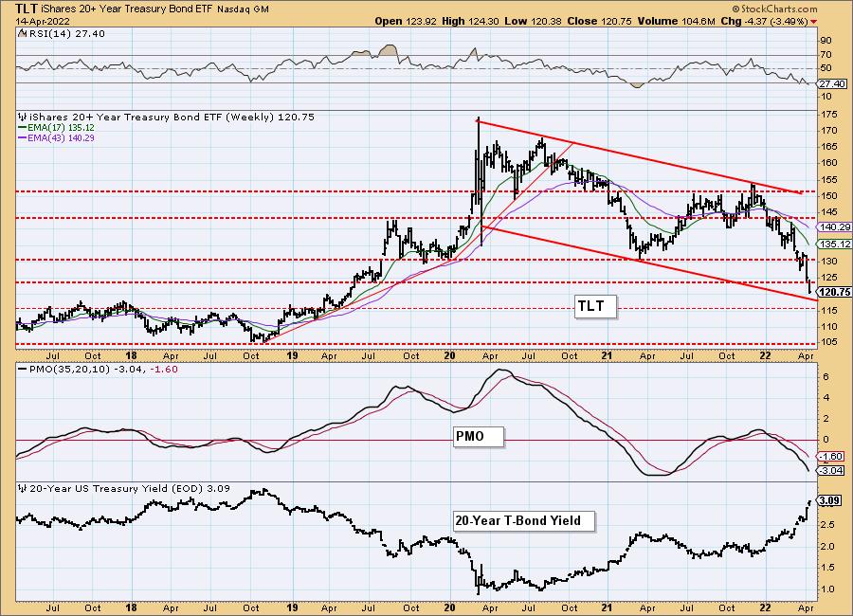Click the RSI(14) 27.40 panel label
Screen dimensions: 853x616
65,34
